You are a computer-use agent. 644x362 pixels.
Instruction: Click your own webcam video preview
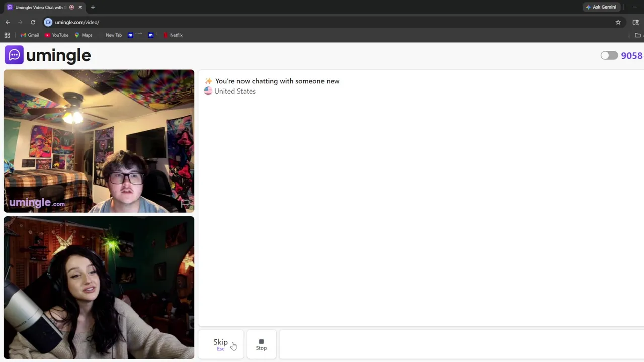pyautogui.click(x=99, y=288)
